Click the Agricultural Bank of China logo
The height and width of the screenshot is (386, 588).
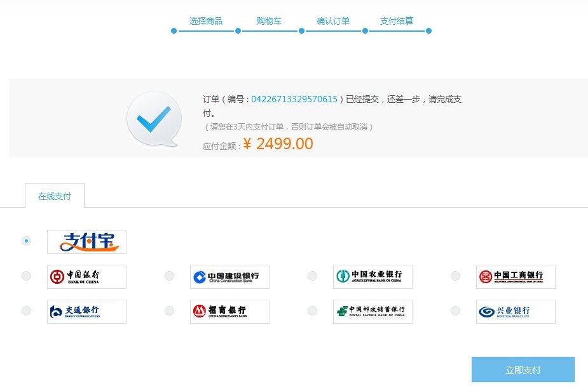(373, 276)
